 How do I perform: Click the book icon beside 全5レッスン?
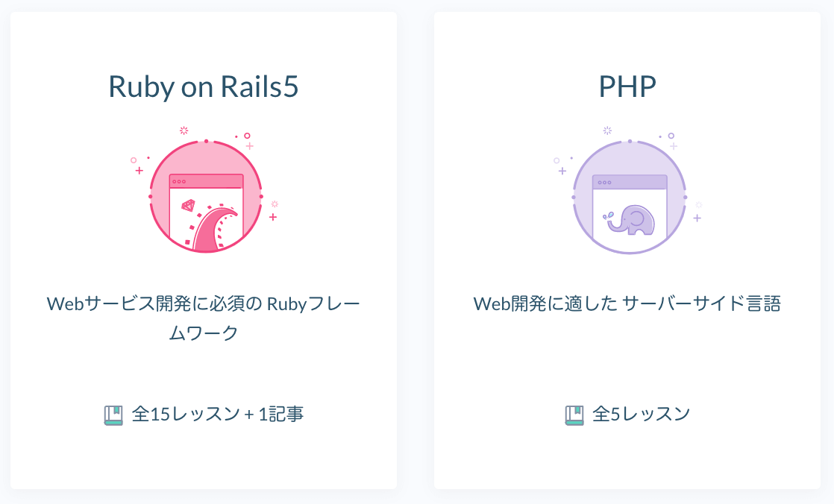point(574,415)
